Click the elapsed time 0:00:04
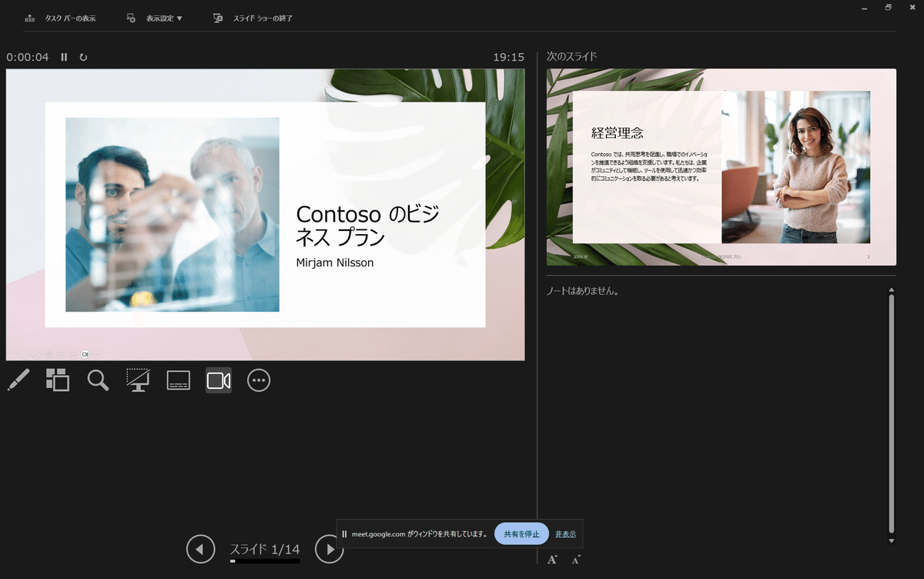This screenshot has height=579, width=924. (28, 57)
